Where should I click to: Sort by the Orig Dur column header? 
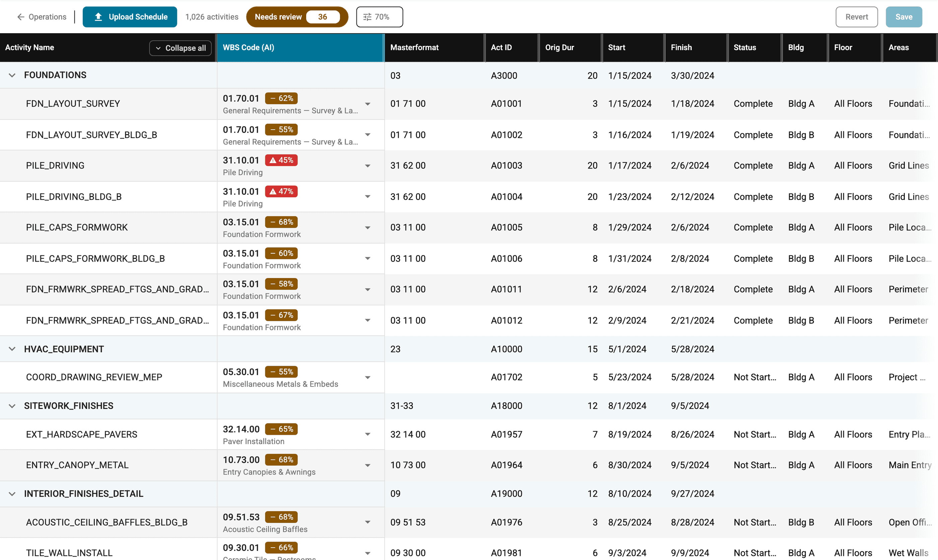570,48
